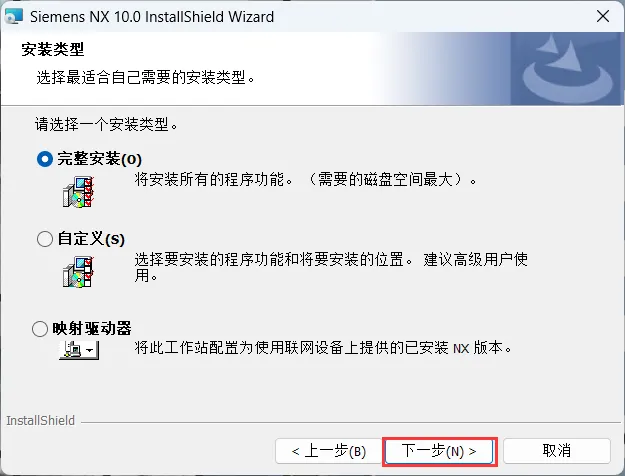This screenshot has height=476, width=625.
Task: Go back with < 上一步(B) button
Action: [328, 451]
